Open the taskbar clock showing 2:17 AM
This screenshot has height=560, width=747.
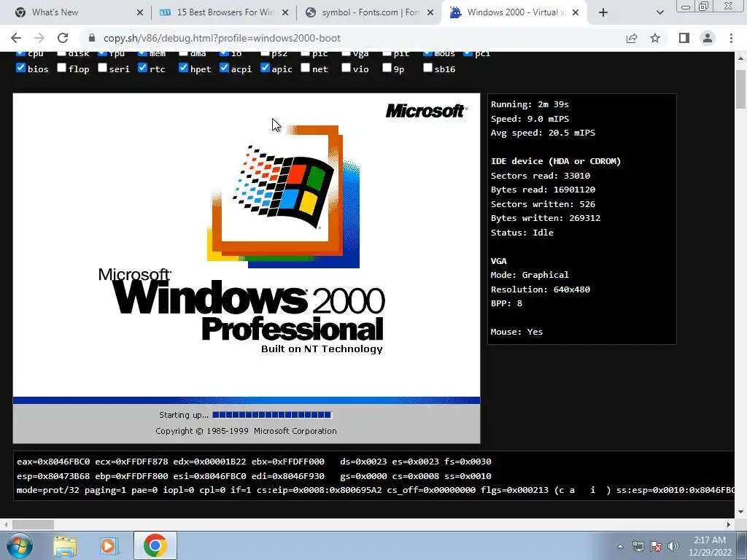tap(710, 546)
